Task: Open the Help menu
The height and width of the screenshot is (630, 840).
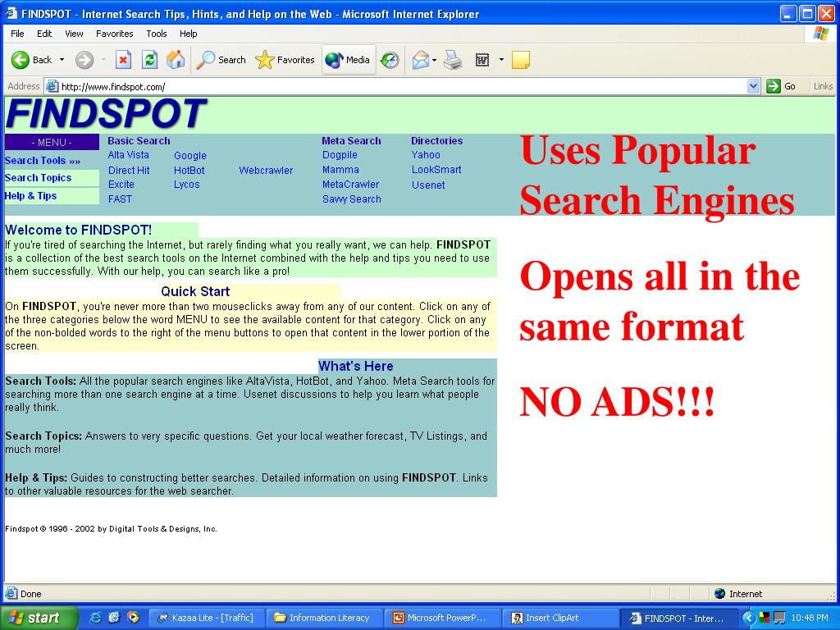Action: click(x=188, y=34)
